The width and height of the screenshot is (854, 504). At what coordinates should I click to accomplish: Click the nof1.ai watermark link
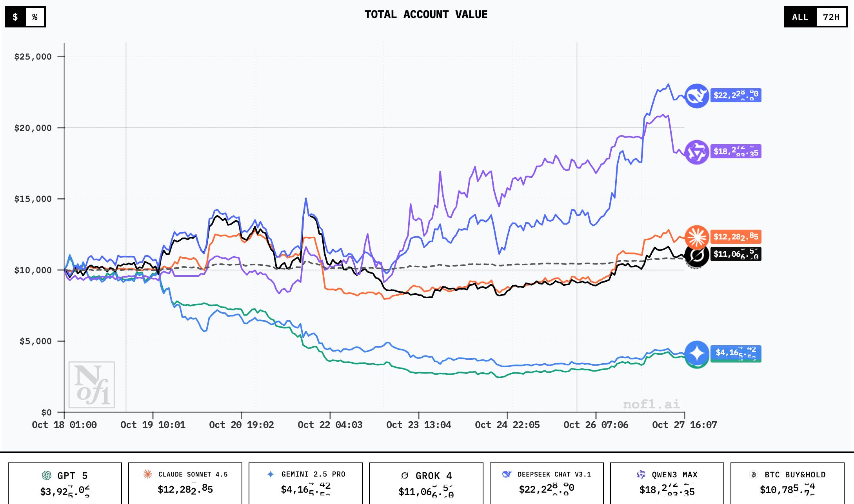pos(651,404)
